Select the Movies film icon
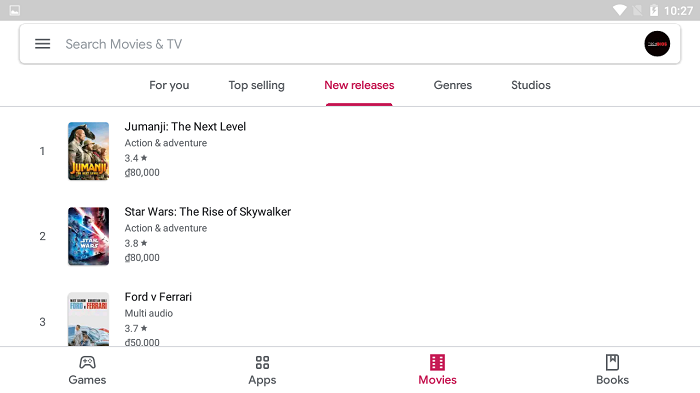 click(x=437, y=362)
